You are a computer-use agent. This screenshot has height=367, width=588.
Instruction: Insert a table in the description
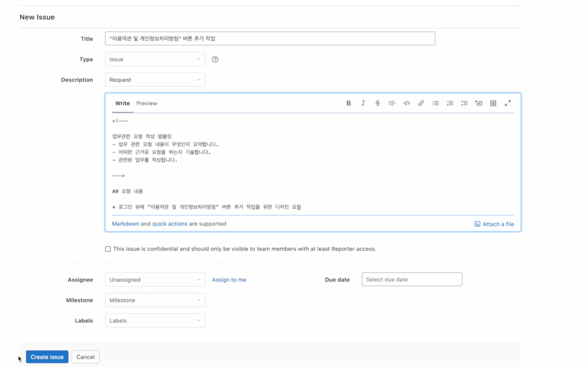tap(493, 103)
